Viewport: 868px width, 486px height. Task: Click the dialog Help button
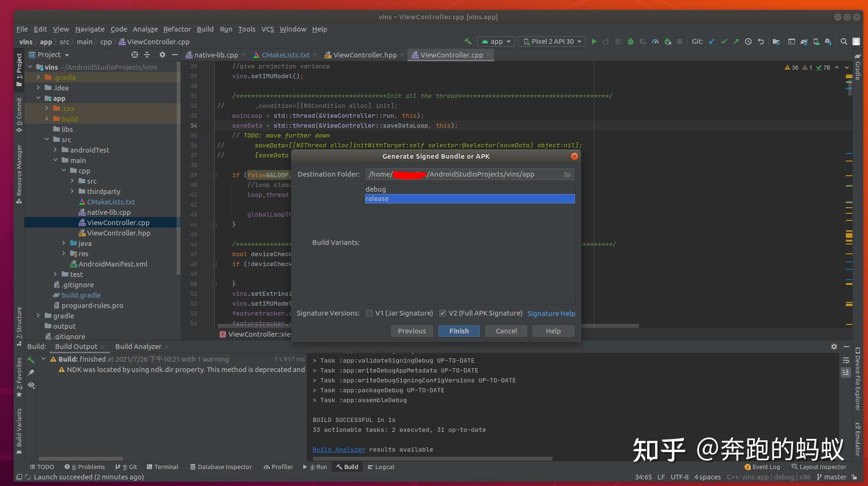pos(553,331)
